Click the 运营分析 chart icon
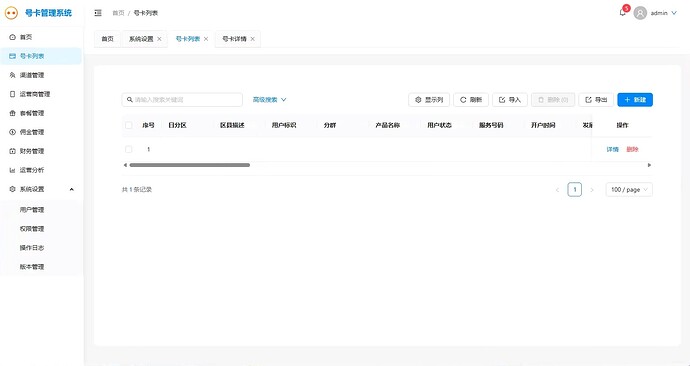 click(12, 170)
